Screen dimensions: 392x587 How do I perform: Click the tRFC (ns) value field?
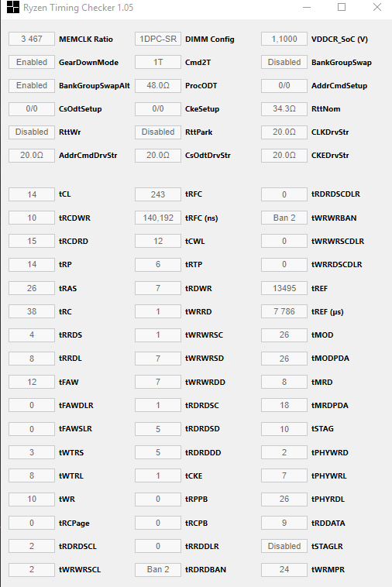[x=158, y=218]
